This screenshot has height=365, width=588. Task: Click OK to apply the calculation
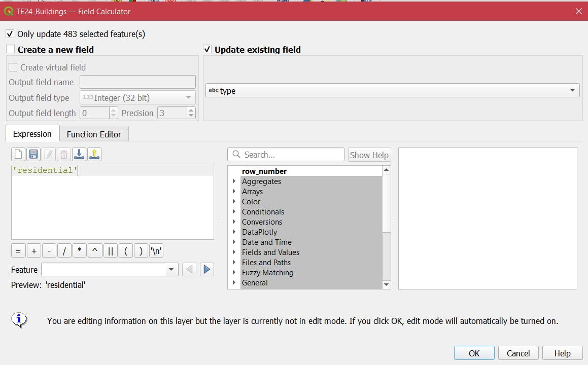pos(474,353)
